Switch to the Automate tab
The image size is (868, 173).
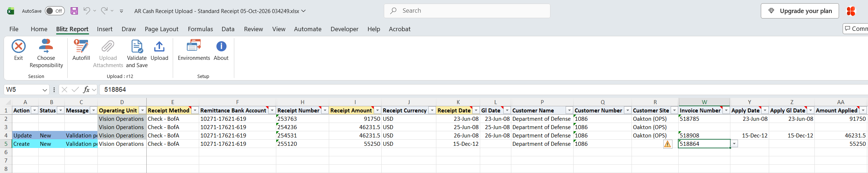[x=308, y=29]
